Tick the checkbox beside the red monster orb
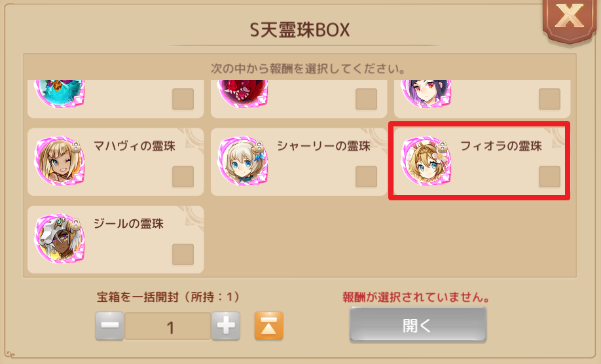Image resolution: width=601 pixels, height=364 pixels. [366, 100]
